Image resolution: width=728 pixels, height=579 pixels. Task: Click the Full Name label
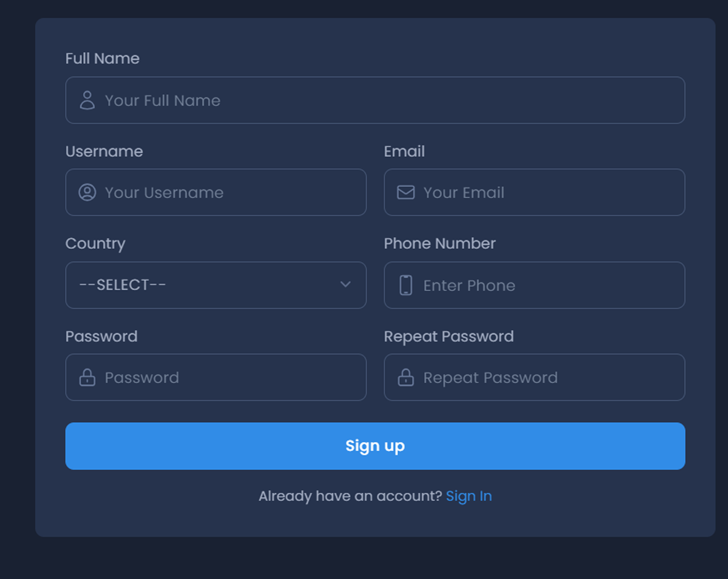tap(102, 58)
